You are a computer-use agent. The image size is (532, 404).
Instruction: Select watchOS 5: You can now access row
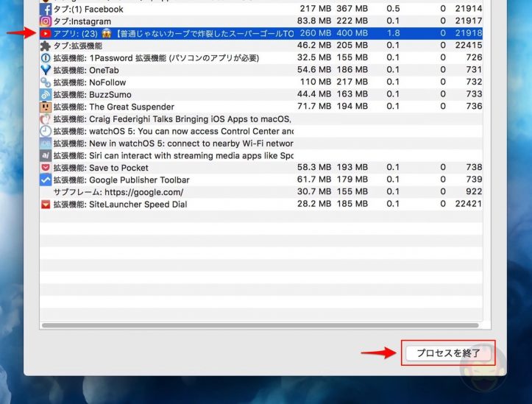(x=261, y=131)
